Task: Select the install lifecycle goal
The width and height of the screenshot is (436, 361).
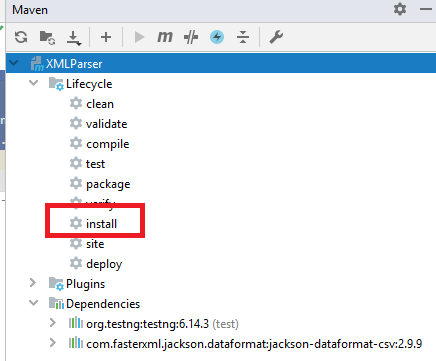Action: (101, 224)
